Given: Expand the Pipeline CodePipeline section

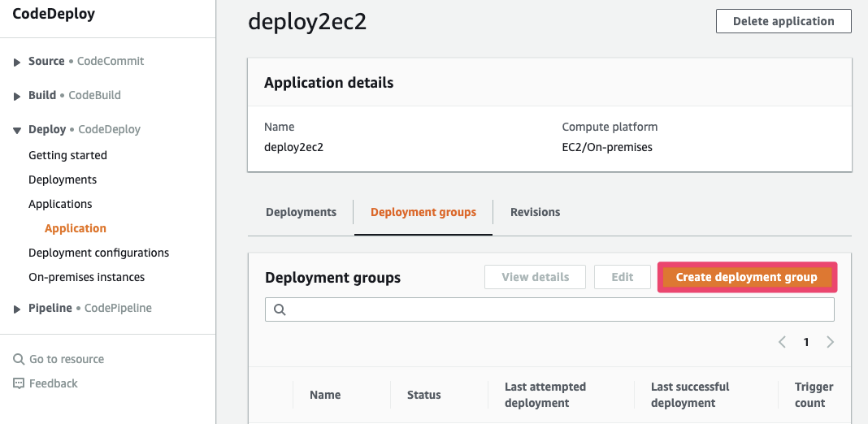Looking at the screenshot, I should 17,309.
